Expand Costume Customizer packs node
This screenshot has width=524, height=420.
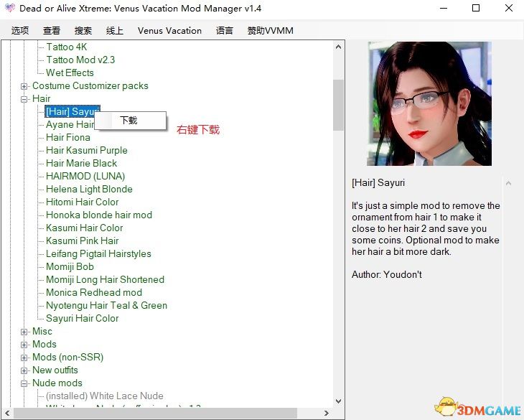24,86
